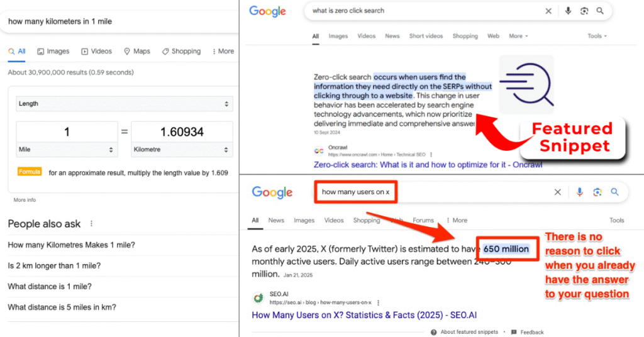
Task: Click the 'About 30,900,000 results' text
Action: (70, 73)
